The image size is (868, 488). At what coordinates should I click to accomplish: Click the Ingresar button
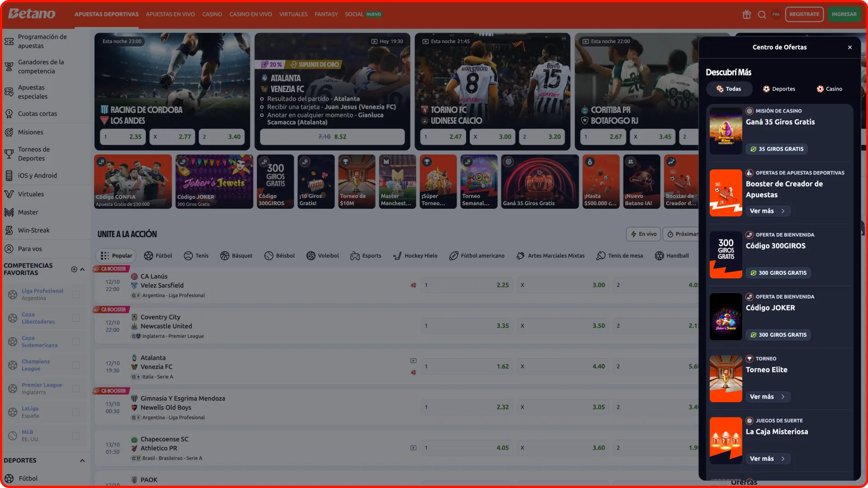[x=844, y=14]
